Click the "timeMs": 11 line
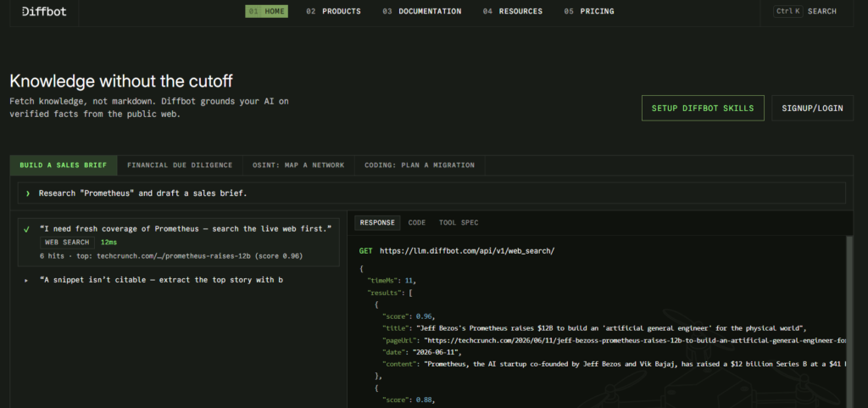868x408 pixels. 392,281
